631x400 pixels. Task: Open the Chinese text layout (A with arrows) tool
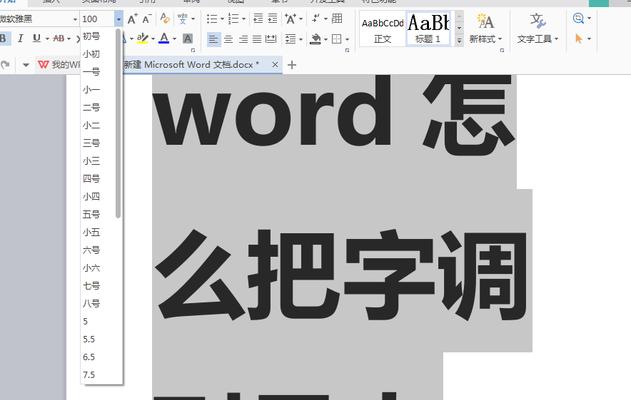coord(290,19)
